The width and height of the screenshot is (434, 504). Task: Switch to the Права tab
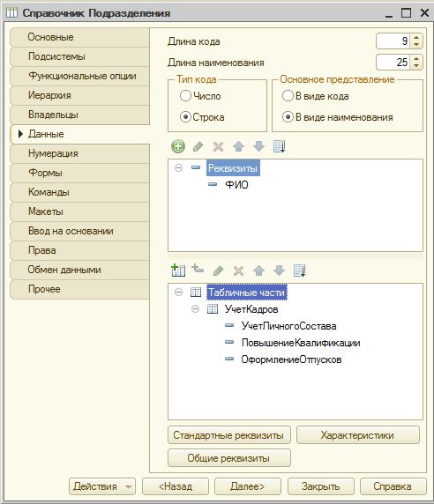click(79, 250)
